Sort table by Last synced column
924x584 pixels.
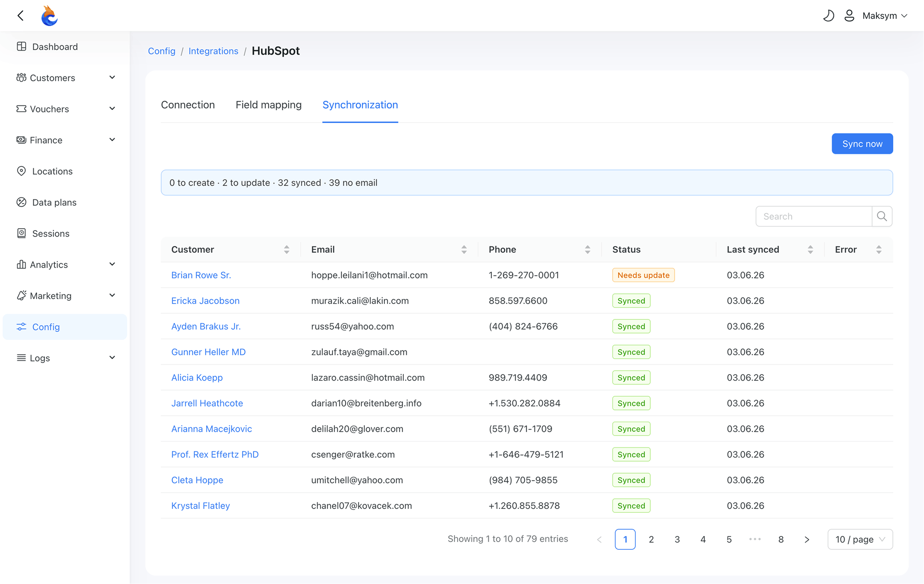[810, 249]
